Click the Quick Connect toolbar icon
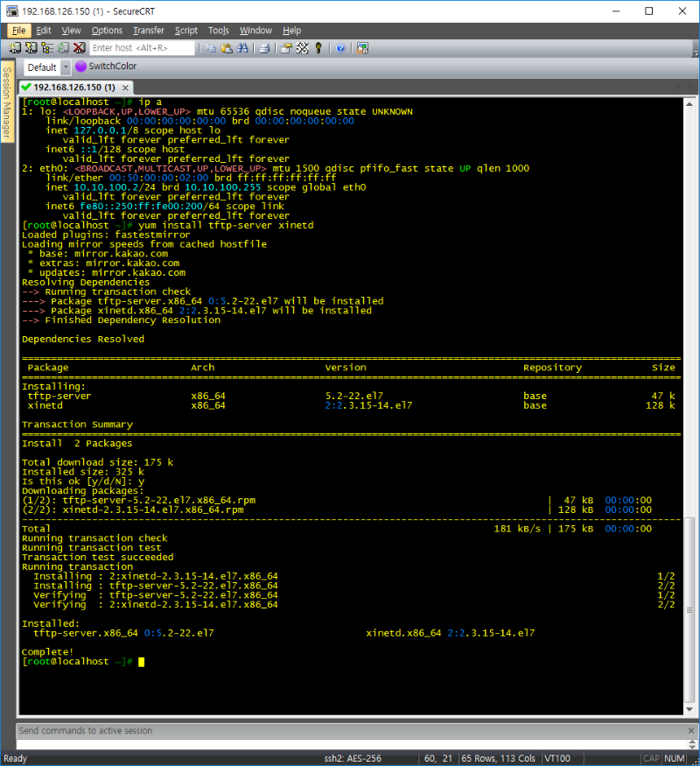This screenshot has height=766, width=700. pyautogui.click(x=31, y=48)
